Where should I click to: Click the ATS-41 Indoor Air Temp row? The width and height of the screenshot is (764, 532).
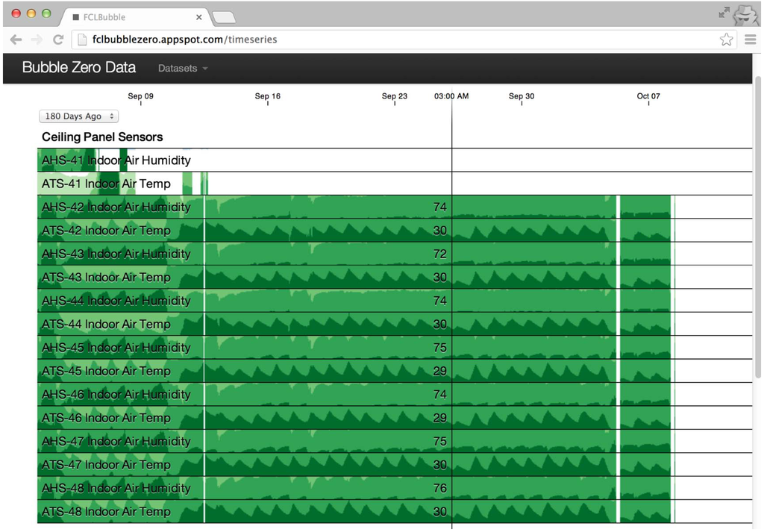(x=106, y=184)
